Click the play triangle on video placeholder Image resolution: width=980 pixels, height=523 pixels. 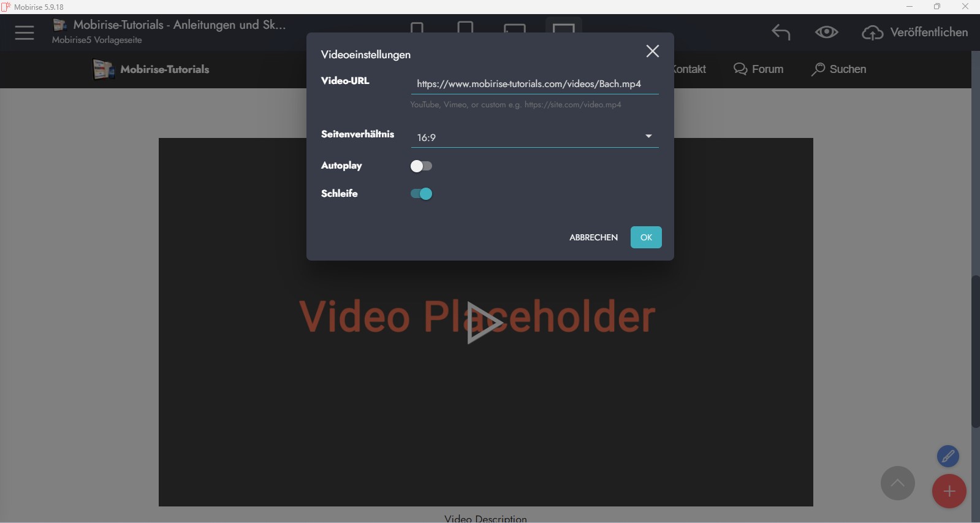click(x=484, y=323)
